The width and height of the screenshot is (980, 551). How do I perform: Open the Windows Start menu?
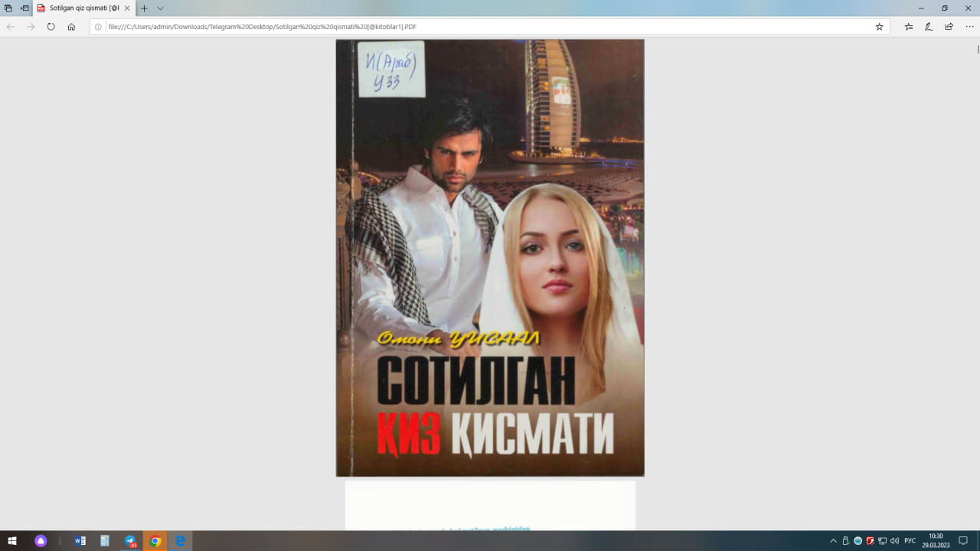coord(12,540)
